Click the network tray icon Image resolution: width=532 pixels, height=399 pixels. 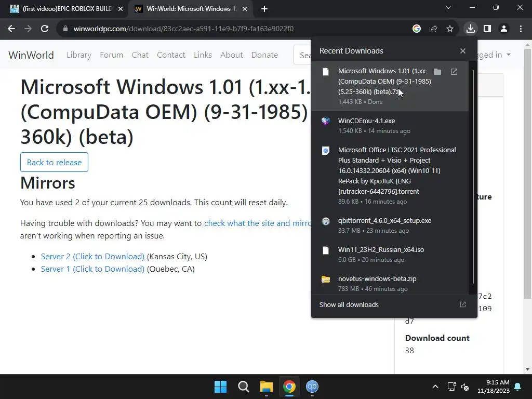[451, 387]
